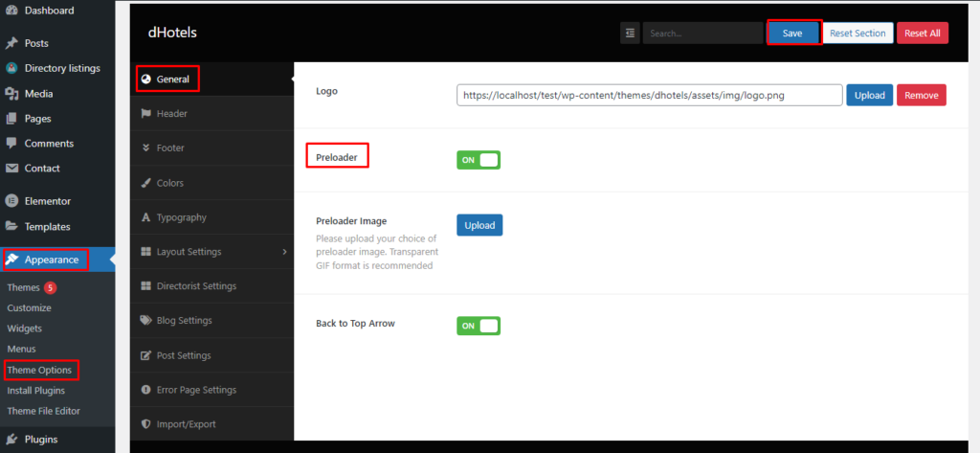The height and width of the screenshot is (453, 980).
Task: Save the theme options
Action: [792, 33]
